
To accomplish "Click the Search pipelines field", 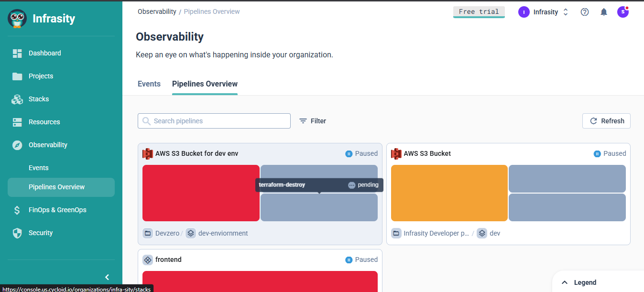I will (x=214, y=121).
